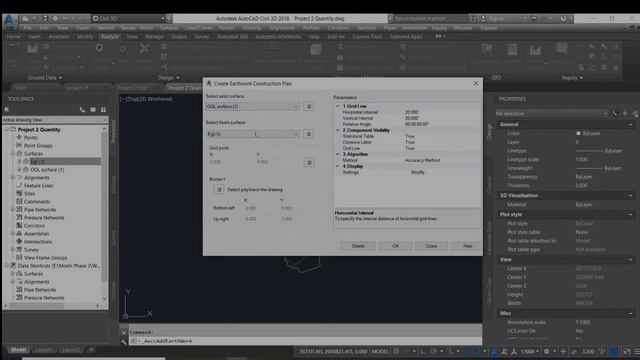Click the Top view label in viewport
The height and width of the screenshot is (360, 640).
[131, 99]
